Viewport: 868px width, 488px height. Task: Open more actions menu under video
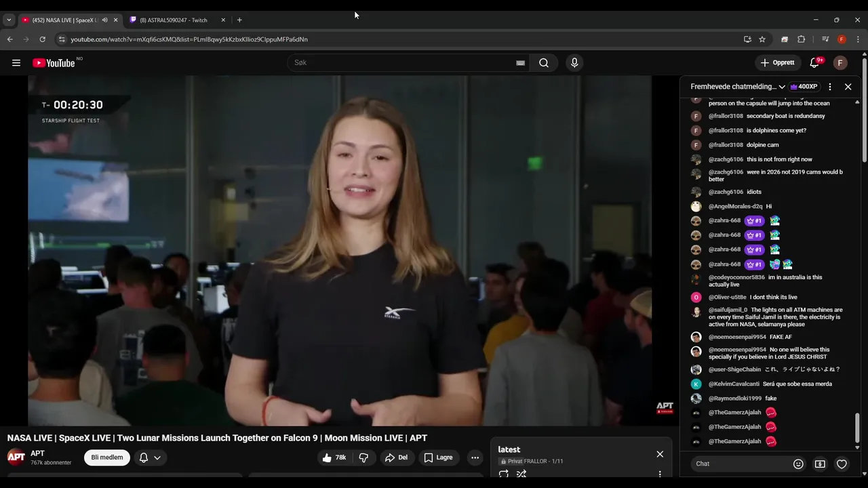coord(475,457)
